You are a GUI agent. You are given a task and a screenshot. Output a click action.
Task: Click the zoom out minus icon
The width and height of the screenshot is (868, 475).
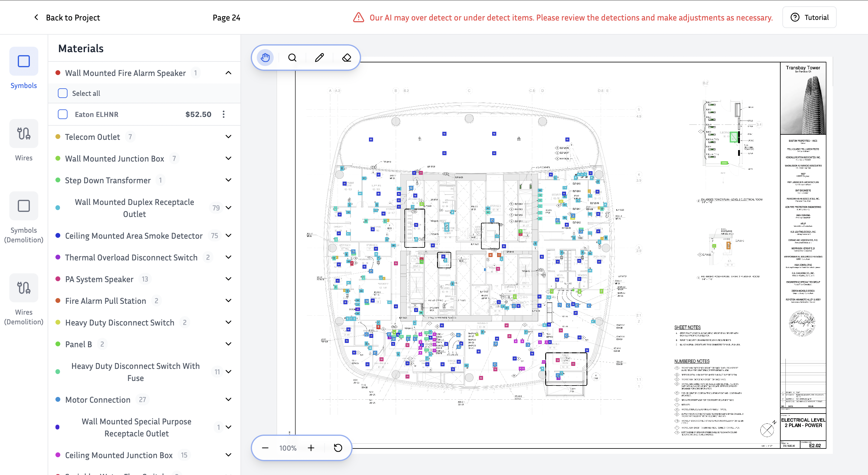(x=265, y=448)
